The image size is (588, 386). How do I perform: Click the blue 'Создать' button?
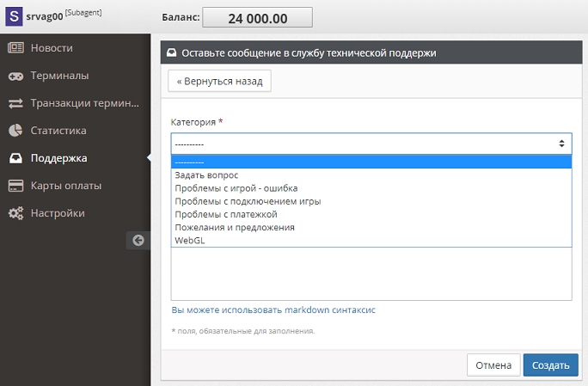pyautogui.click(x=550, y=365)
